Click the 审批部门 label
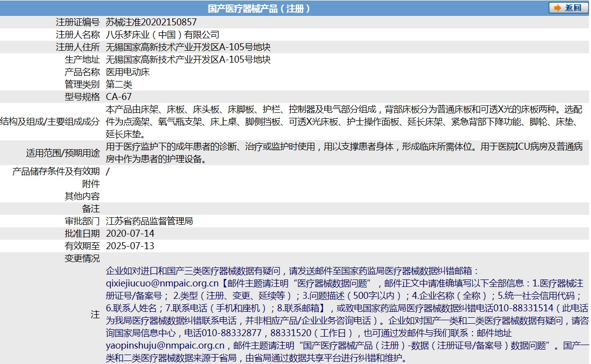The width and height of the screenshot is (591, 364). [82, 221]
